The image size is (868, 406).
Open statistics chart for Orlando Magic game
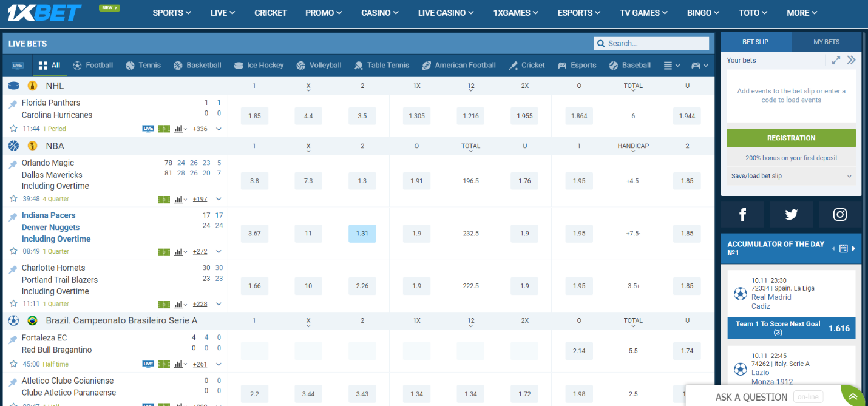(x=180, y=199)
